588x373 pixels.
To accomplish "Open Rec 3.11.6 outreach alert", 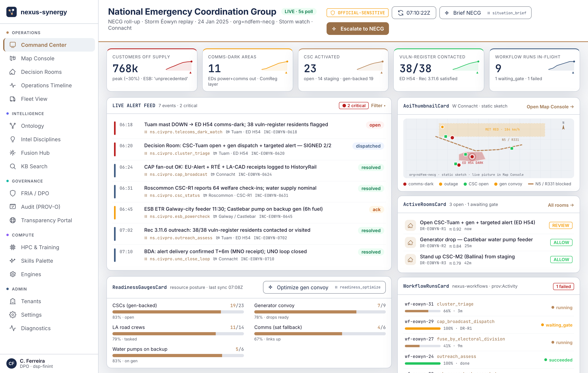I will click(x=249, y=234).
